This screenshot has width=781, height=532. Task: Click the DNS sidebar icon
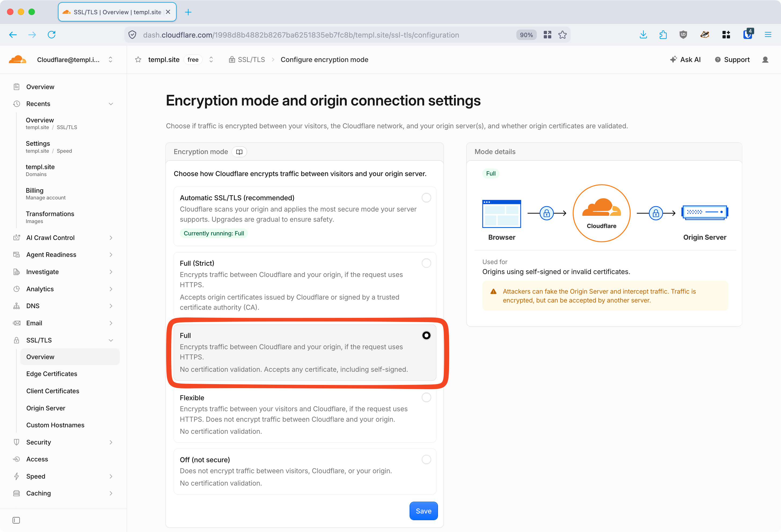coord(16,306)
